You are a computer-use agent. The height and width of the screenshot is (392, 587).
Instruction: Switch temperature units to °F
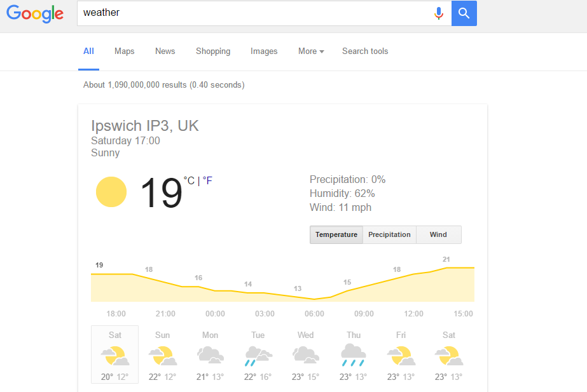click(207, 181)
